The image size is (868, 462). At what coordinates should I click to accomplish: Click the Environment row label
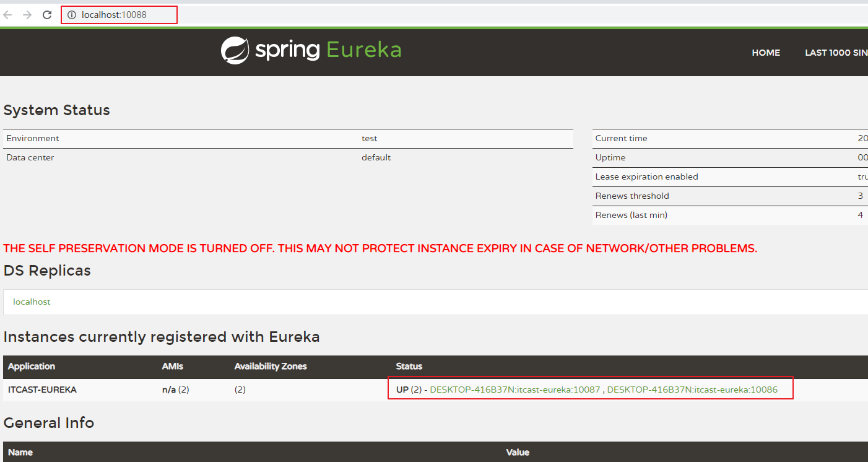click(x=33, y=138)
